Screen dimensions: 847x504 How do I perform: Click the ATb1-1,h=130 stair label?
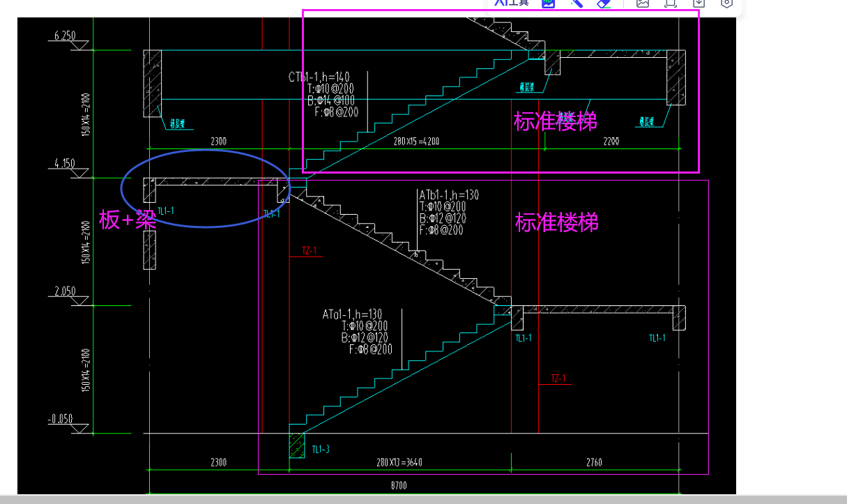(x=449, y=195)
